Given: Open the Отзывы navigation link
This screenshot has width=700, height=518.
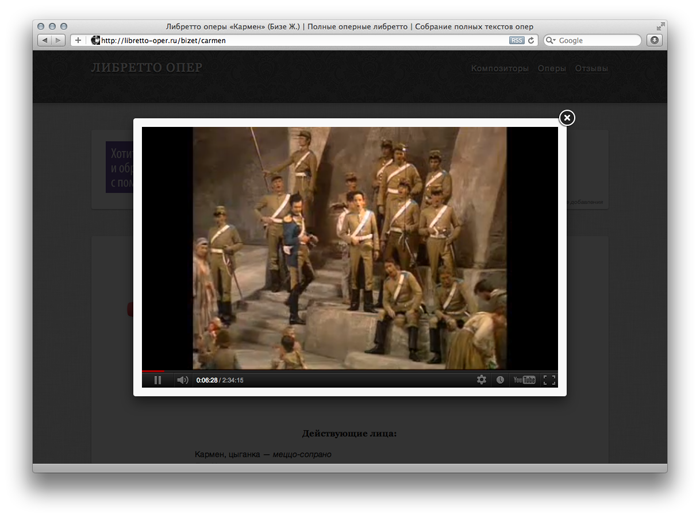Looking at the screenshot, I should pos(591,69).
